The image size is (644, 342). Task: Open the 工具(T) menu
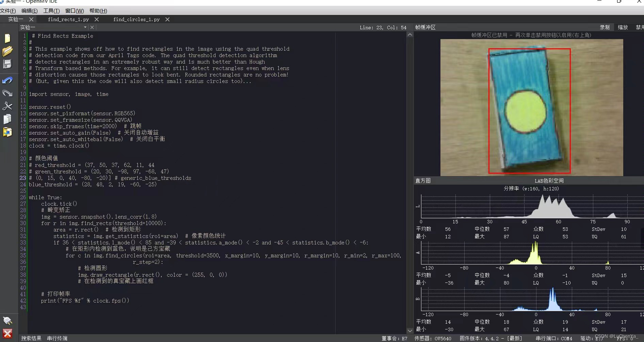click(x=51, y=11)
